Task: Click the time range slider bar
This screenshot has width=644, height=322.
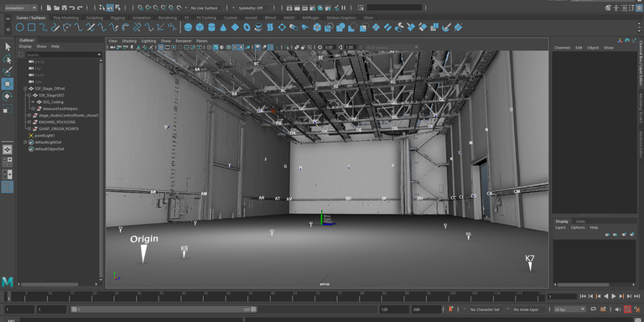Action: click(164, 309)
